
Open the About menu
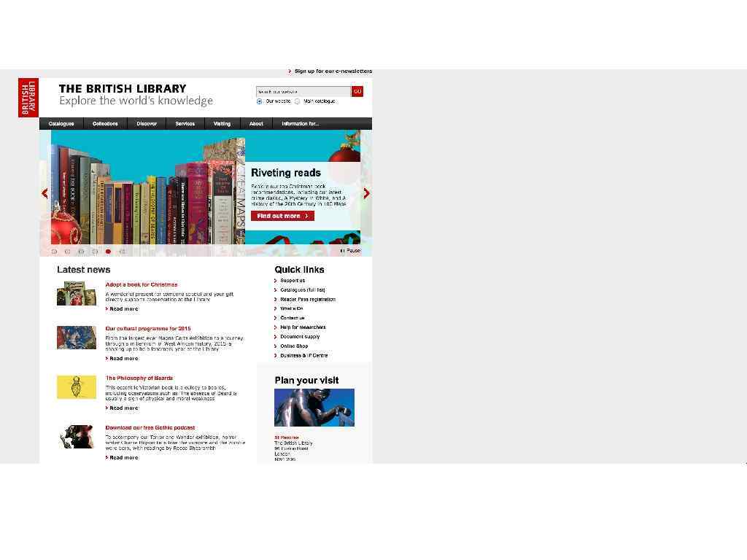[256, 124]
